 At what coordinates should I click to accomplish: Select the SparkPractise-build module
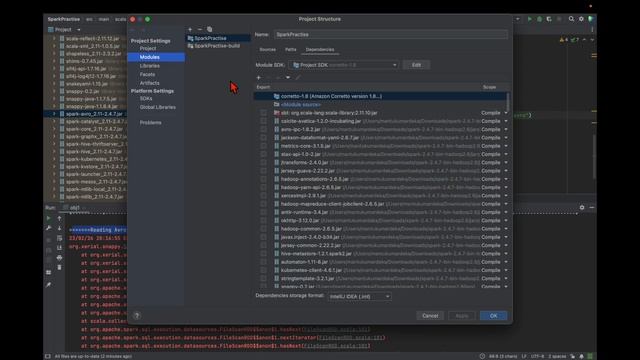pyautogui.click(x=217, y=46)
